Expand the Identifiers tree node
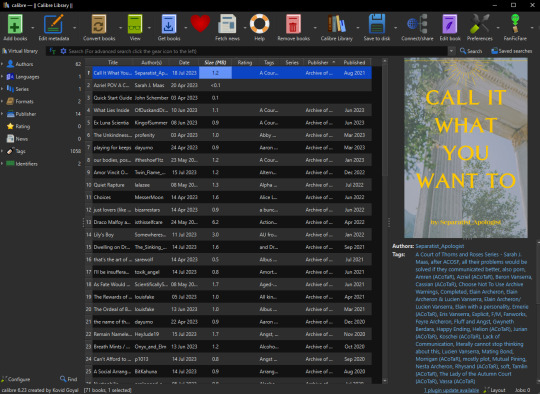 (x=2, y=164)
